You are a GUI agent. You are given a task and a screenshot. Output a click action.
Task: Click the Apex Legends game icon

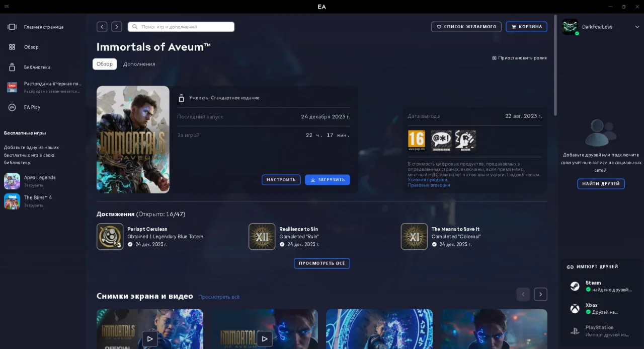(x=12, y=181)
